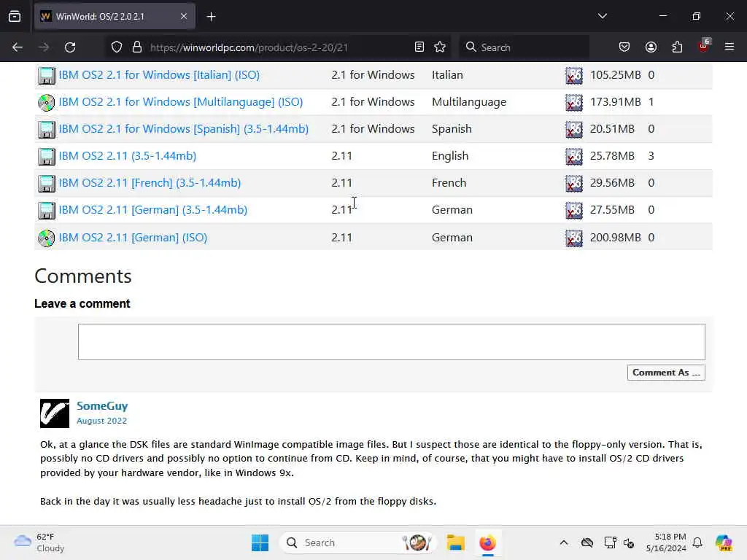Show site security padlock info
Screen dimensions: 747x560
[x=137, y=47]
